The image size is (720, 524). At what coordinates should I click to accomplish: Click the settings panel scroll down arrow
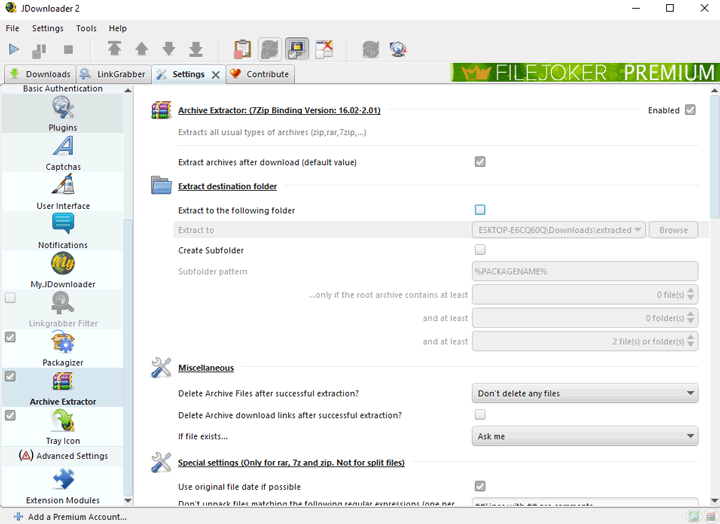click(714, 501)
